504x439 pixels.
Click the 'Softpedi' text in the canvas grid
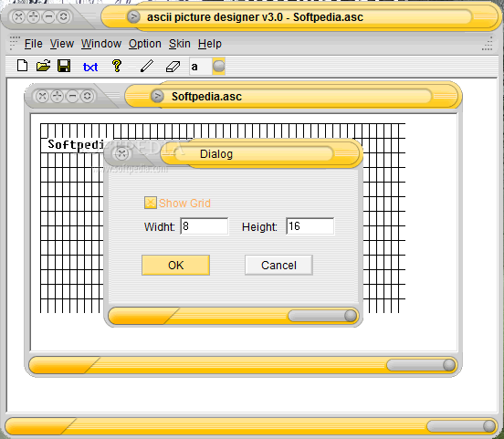coord(76,144)
